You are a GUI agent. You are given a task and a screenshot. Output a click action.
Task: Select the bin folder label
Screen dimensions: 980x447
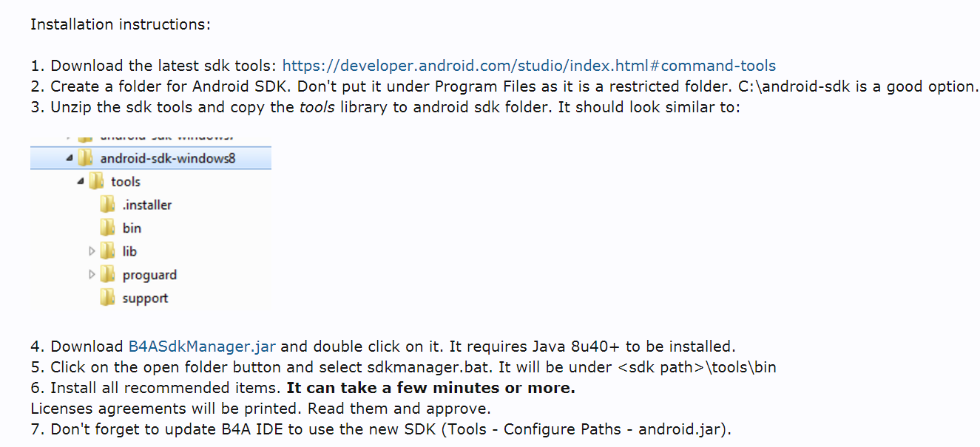tap(132, 228)
